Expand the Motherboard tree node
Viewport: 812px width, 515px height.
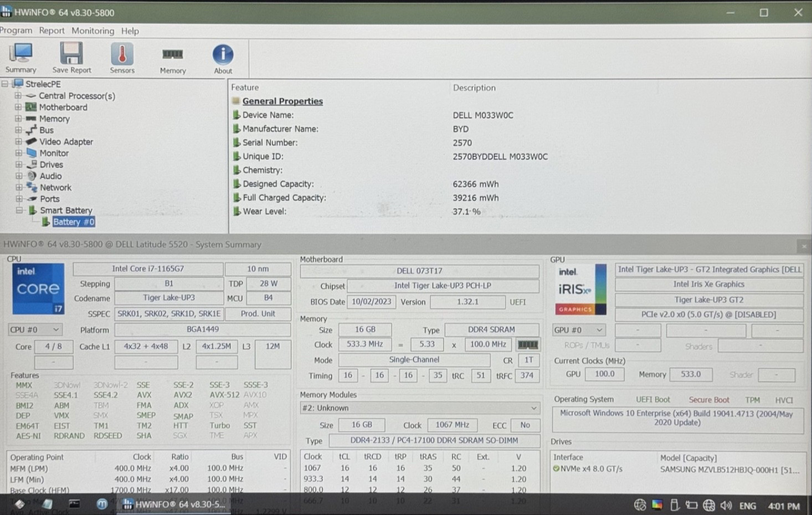coord(18,107)
